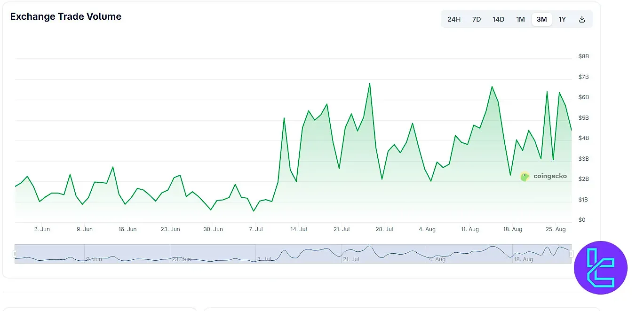Switch to the 24H time range
Image resolution: width=644 pixels, height=311 pixels.
coord(453,19)
